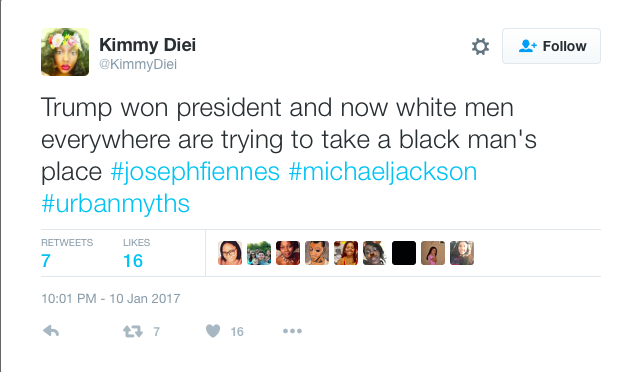Open the three-dot more options icon
Image resolution: width=637 pixels, height=372 pixels.
[x=292, y=331]
